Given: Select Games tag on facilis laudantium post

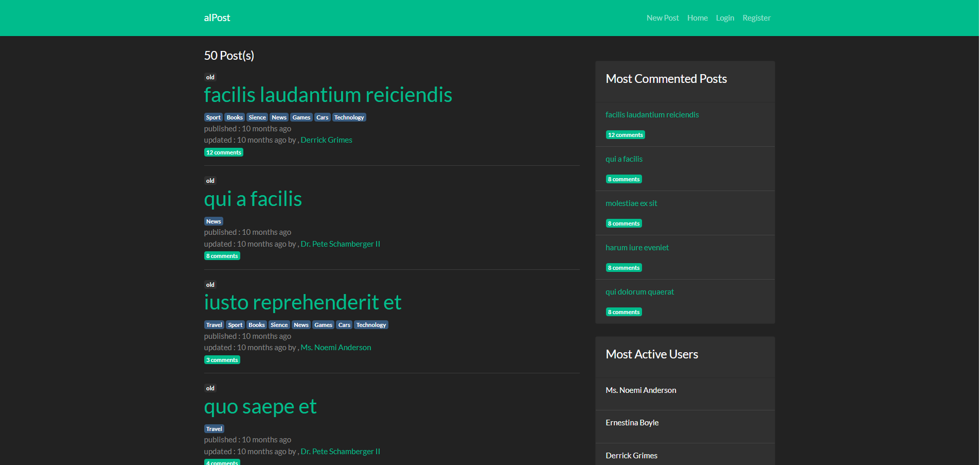Looking at the screenshot, I should (x=301, y=117).
